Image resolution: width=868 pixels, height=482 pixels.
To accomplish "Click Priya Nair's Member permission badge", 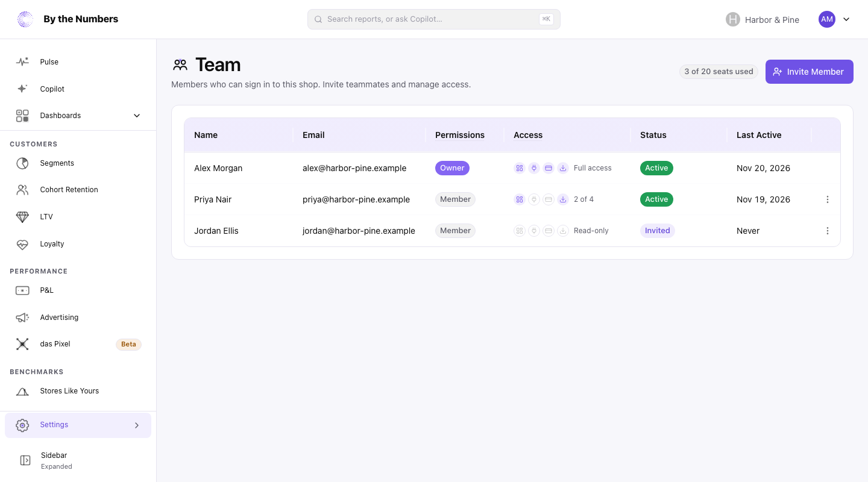I will (x=455, y=199).
